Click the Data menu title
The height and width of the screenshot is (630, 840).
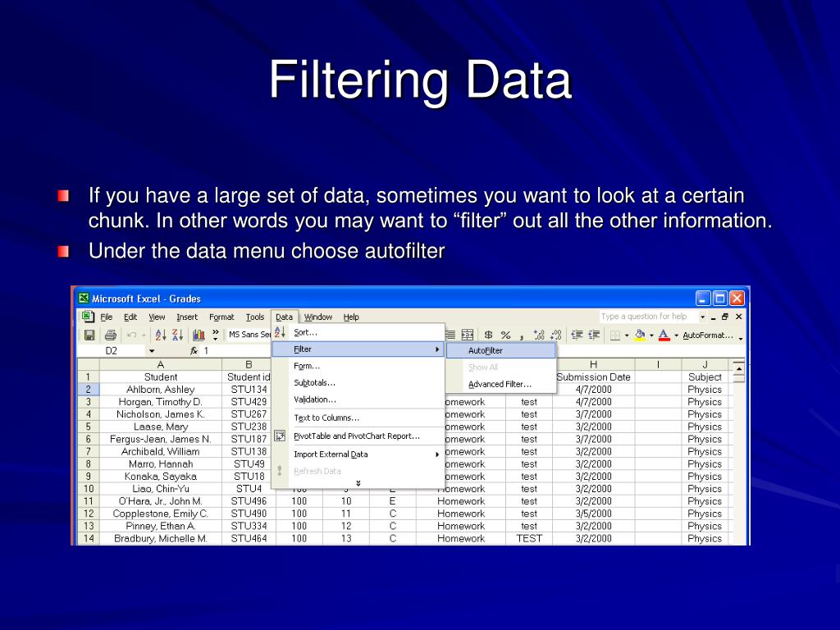pyautogui.click(x=284, y=317)
